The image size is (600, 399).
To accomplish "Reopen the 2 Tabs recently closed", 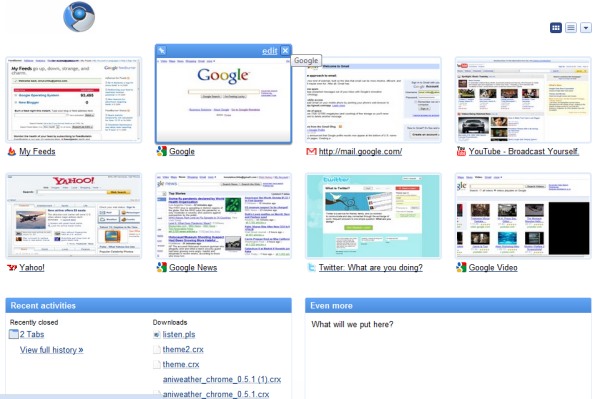I will 32,334.
